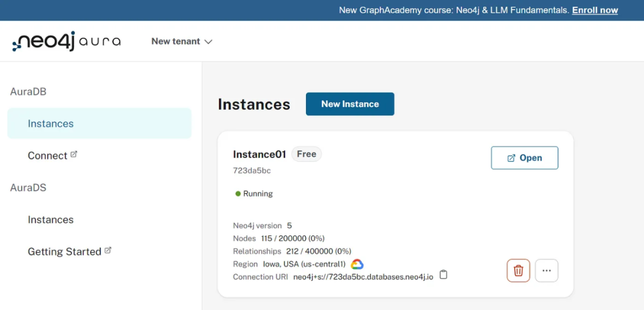Open Instance01 more options ellipsis
Image resolution: width=644 pixels, height=310 pixels.
(546, 271)
